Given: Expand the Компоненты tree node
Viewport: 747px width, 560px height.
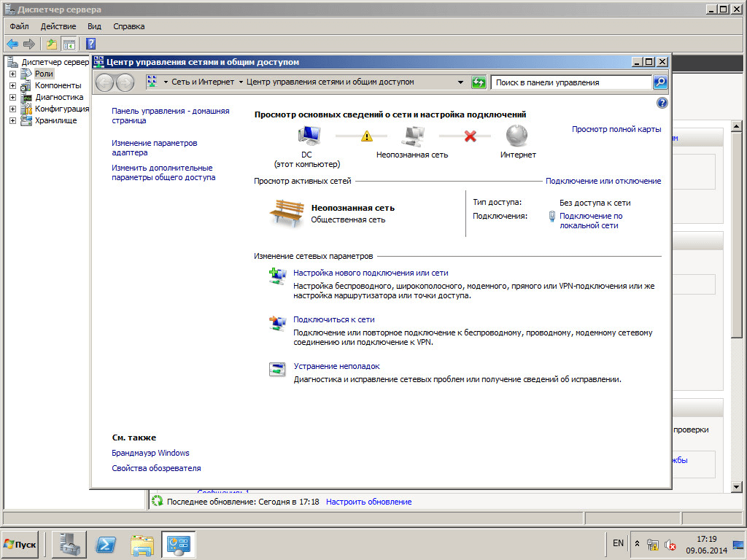Looking at the screenshot, I should tap(12, 85).
